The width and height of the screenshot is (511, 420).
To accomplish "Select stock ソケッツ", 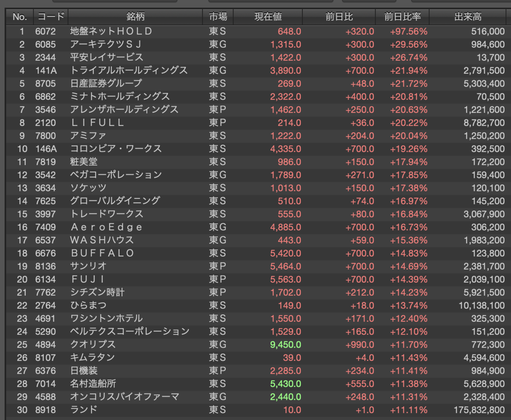I will point(88,188).
